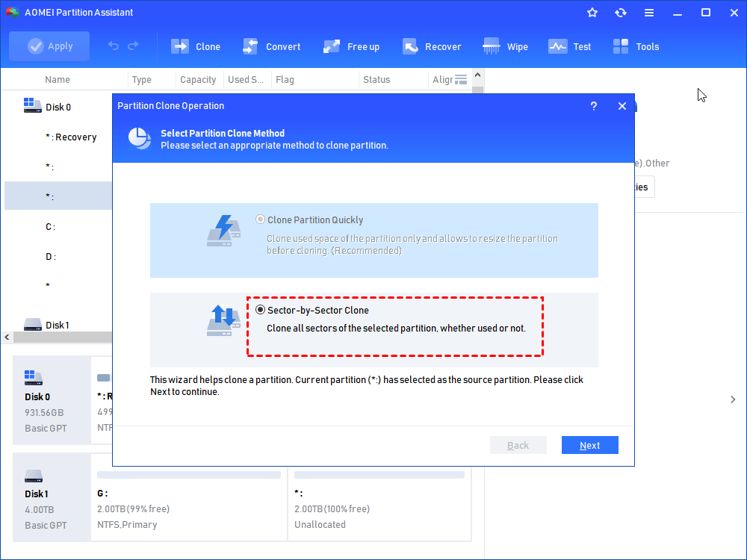Open the Free up toolbar menu

pos(351,46)
